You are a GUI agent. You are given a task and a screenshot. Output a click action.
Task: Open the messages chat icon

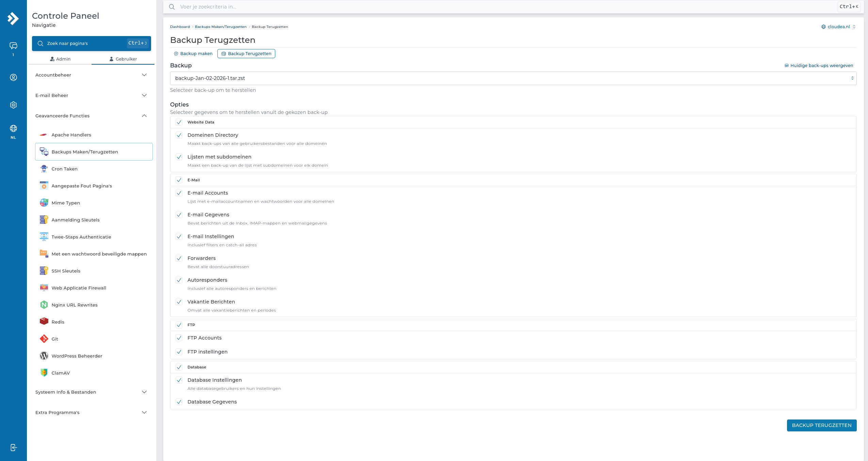pos(13,46)
